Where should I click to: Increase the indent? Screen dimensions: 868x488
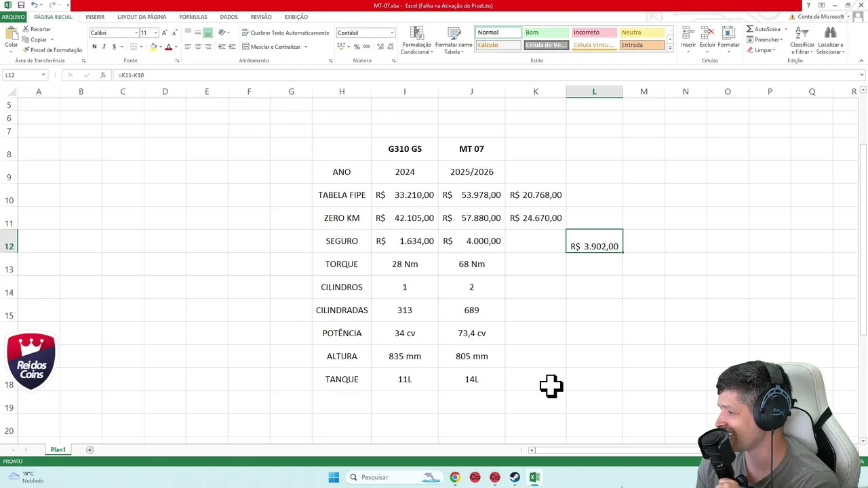(x=232, y=47)
